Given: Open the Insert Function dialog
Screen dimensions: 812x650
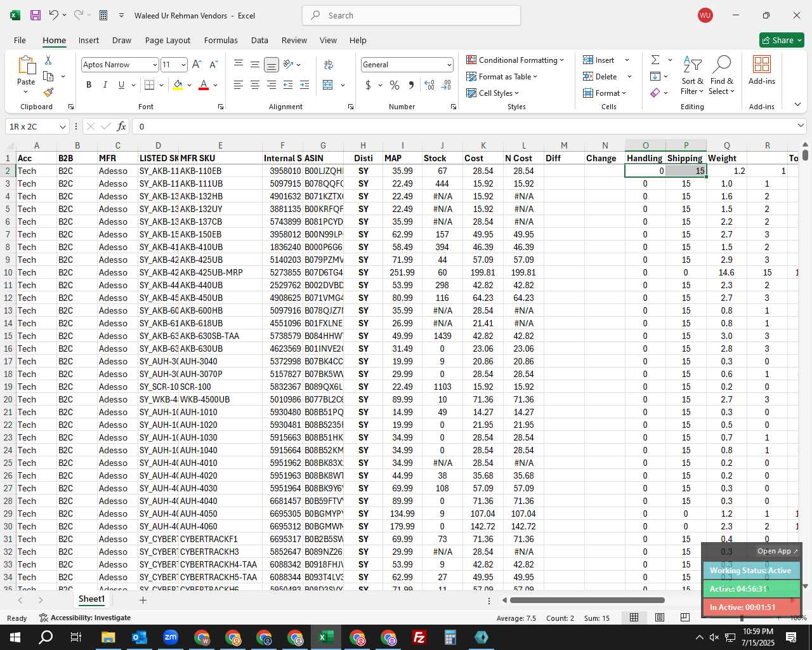Looking at the screenshot, I should [122, 126].
